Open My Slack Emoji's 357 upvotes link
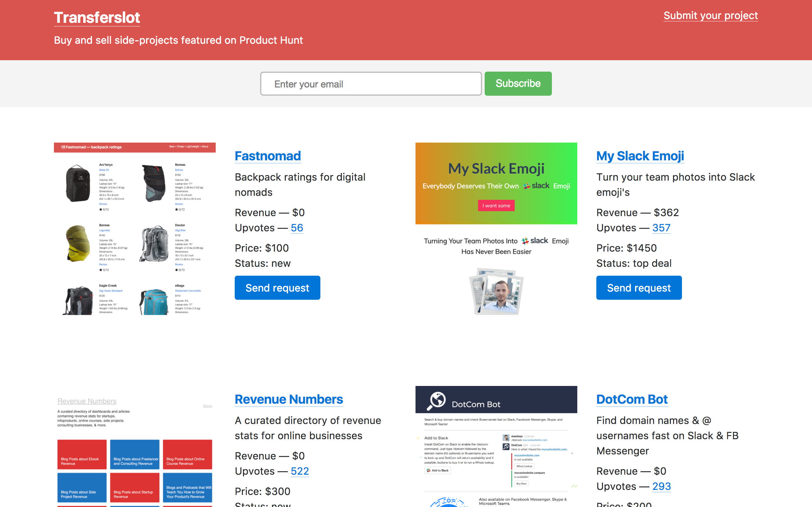This screenshot has height=507, width=812. coord(661,228)
